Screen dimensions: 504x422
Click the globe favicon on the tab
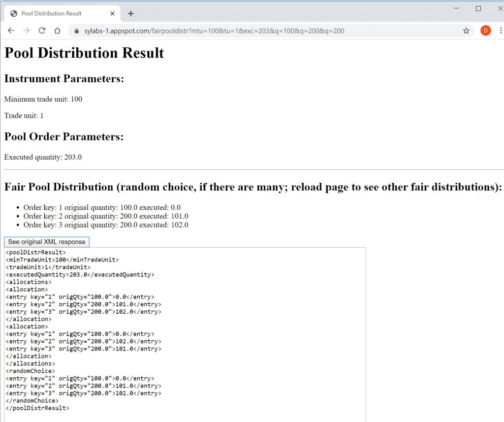click(x=14, y=13)
